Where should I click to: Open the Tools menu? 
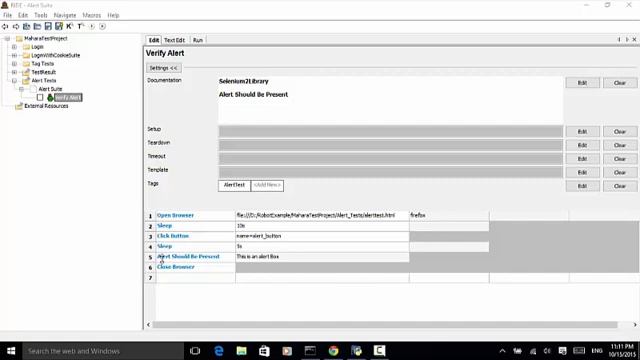click(x=40, y=15)
